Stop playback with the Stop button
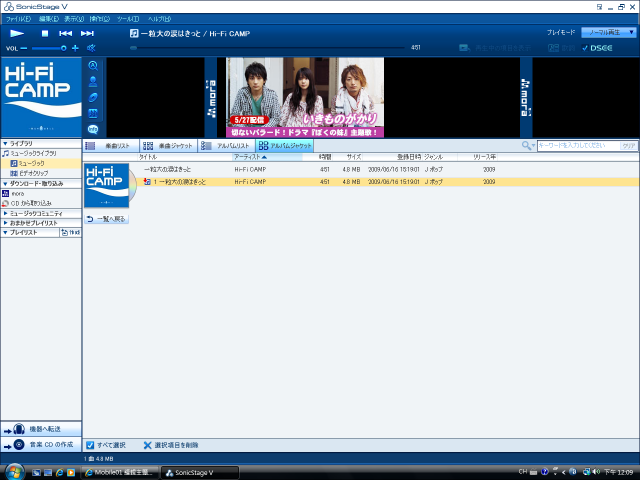The height and width of the screenshot is (480, 640). click(45, 33)
